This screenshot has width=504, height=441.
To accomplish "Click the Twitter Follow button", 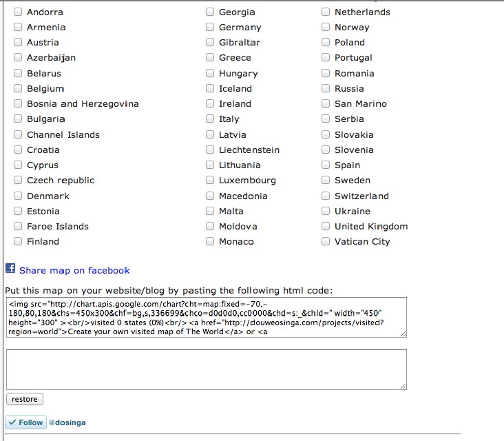I will [25, 422].
